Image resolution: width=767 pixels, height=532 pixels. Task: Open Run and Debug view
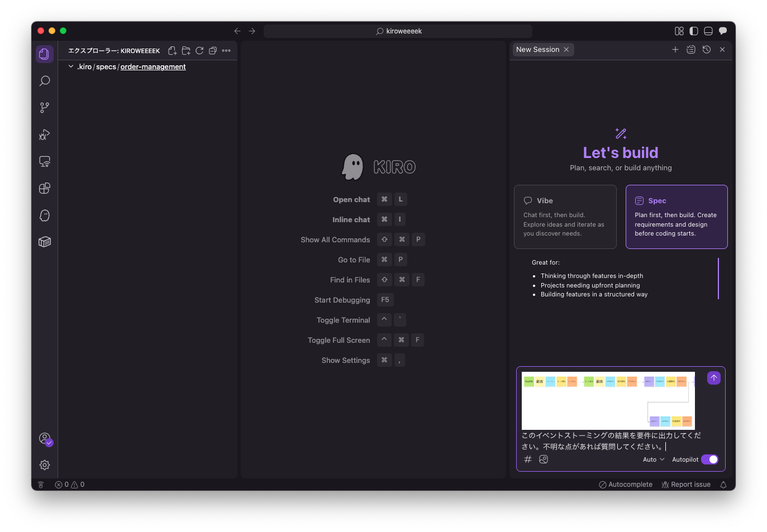point(45,135)
